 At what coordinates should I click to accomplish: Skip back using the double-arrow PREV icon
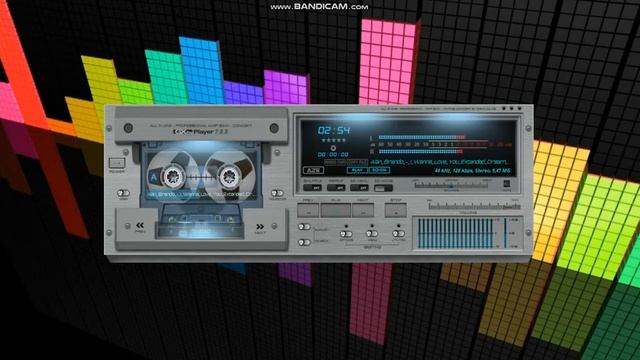click(x=140, y=225)
